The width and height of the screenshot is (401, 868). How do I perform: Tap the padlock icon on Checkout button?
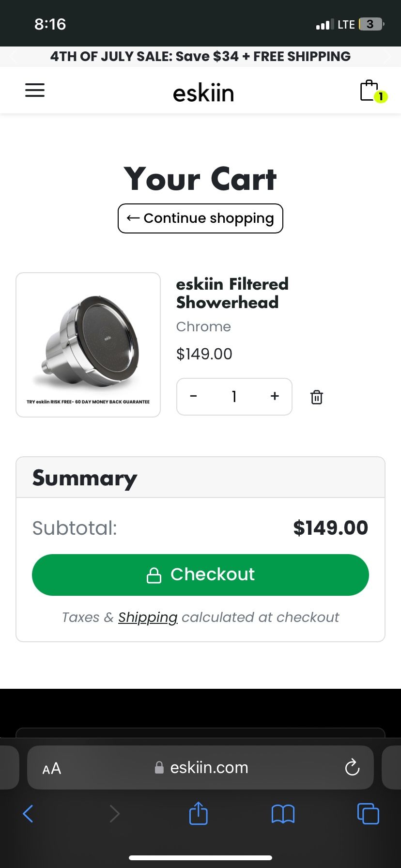click(154, 575)
